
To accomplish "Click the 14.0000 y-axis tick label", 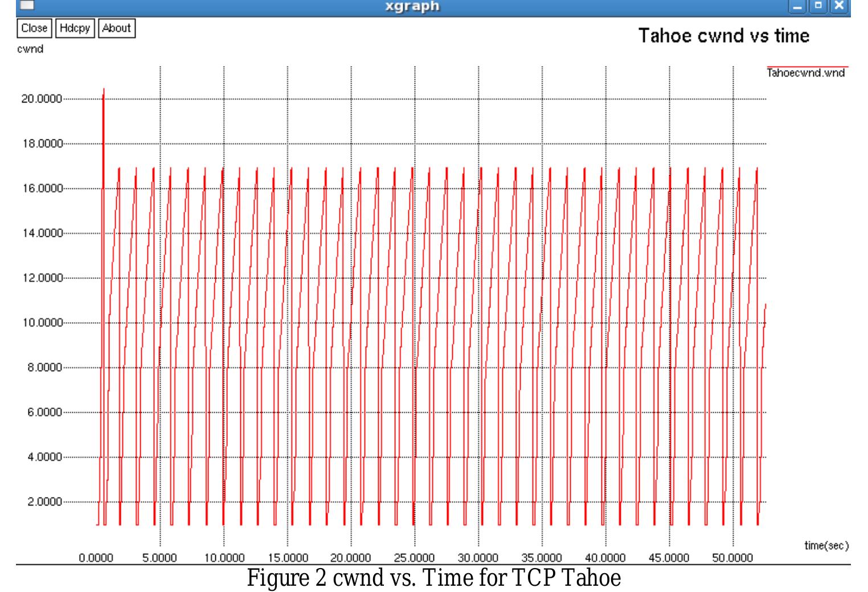I will coord(42,233).
